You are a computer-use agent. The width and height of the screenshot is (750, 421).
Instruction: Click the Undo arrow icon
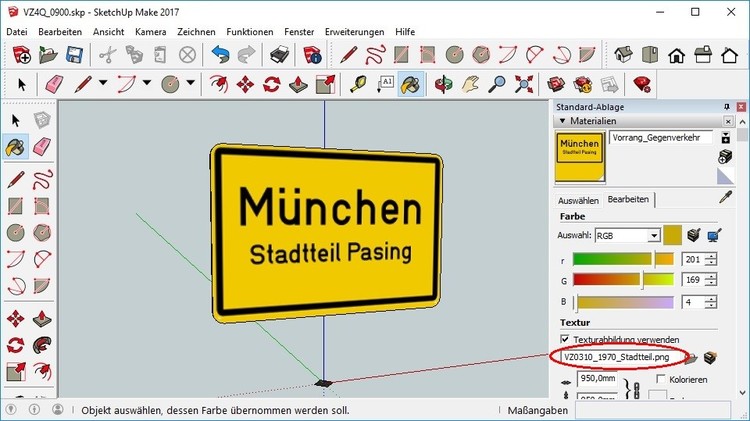220,55
